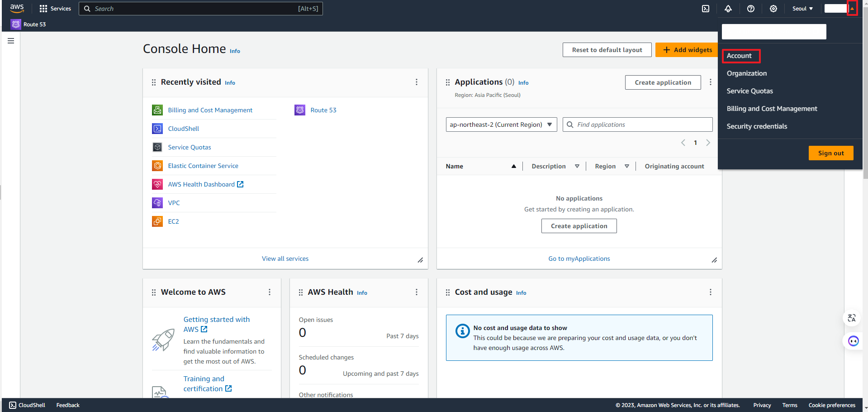The width and height of the screenshot is (868, 412).
Task: Open Welcome to AWS widget options menu
Action: [x=270, y=292]
